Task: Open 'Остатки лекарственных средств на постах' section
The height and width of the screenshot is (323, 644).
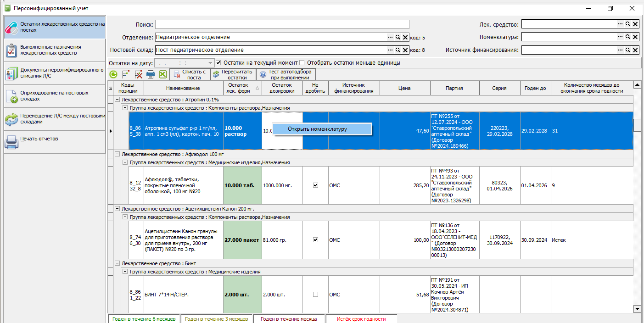Action: 55,27
